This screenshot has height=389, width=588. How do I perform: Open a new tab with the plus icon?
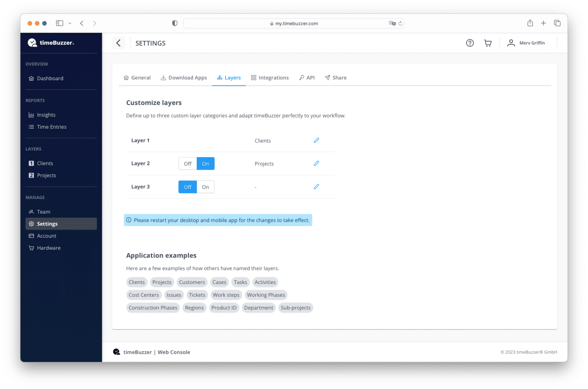point(543,23)
